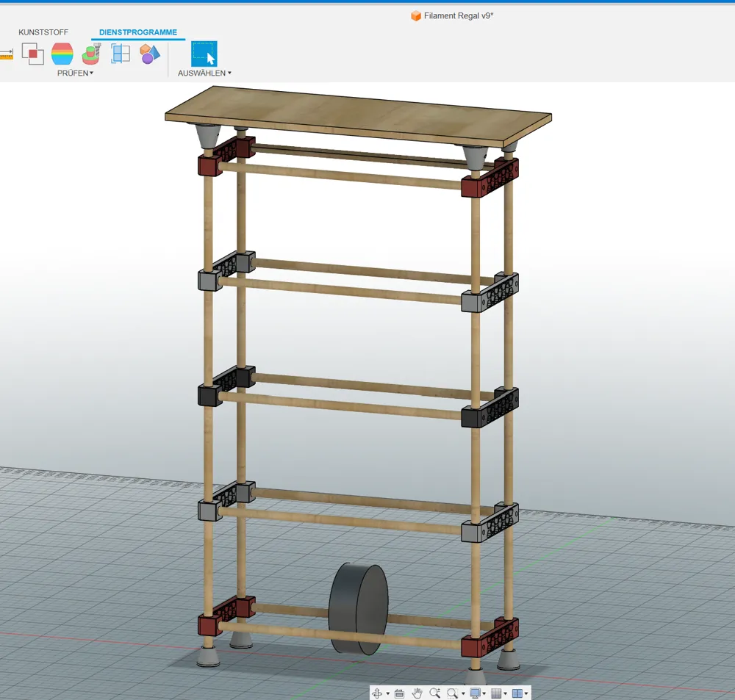Click the Filament Regal v9 document title

pos(458,15)
